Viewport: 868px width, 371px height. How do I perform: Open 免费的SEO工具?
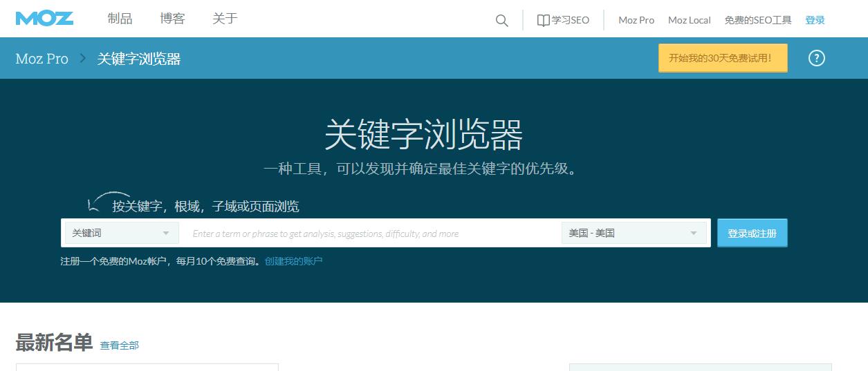click(x=758, y=20)
